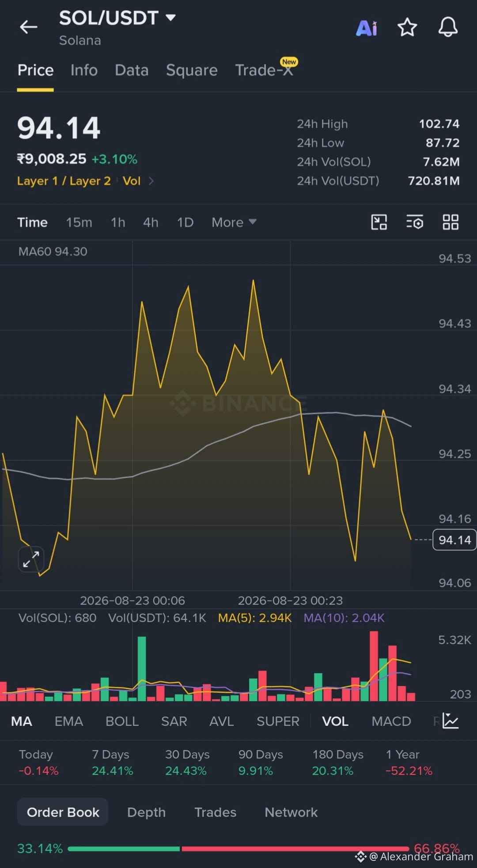Toggle the MACD sub-indicator
Image resolution: width=477 pixels, height=868 pixels.
[391, 721]
